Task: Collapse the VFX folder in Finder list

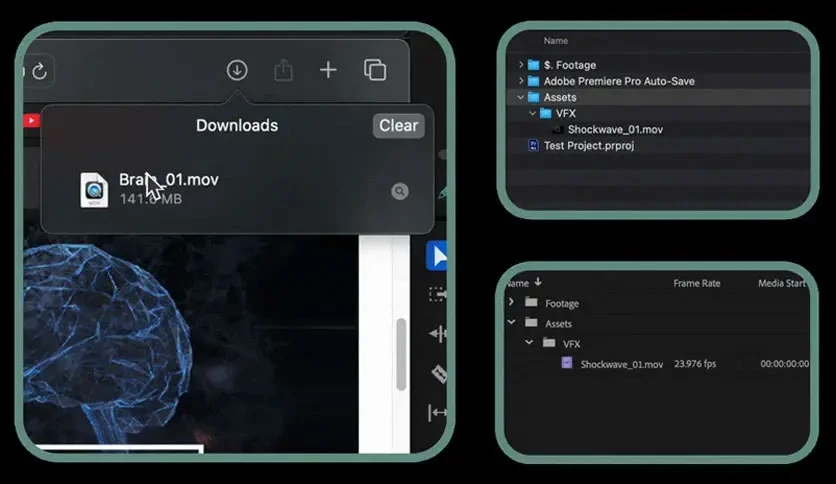Action: pyautogui.click(x=532, y=113)
